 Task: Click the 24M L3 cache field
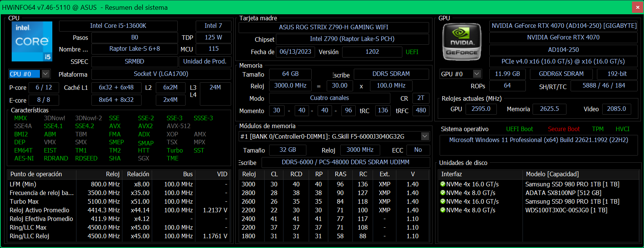[x=215, y=94]
